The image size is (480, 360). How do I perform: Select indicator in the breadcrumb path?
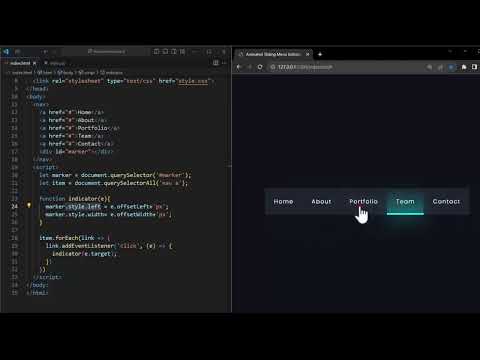pos(112,72)
